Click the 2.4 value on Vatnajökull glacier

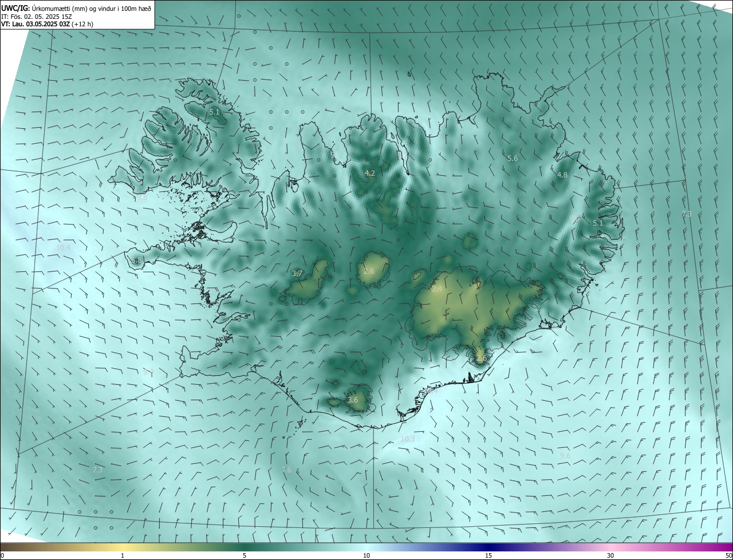pos(437,289)
